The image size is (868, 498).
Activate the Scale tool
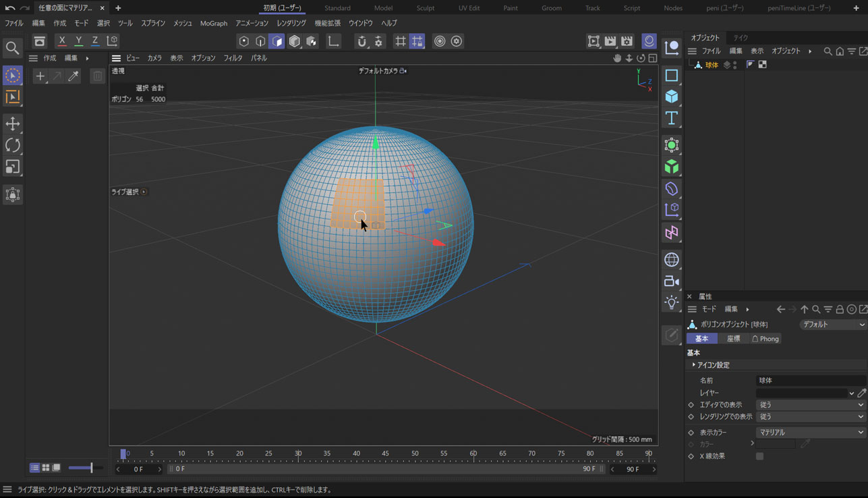pos(13,167)
